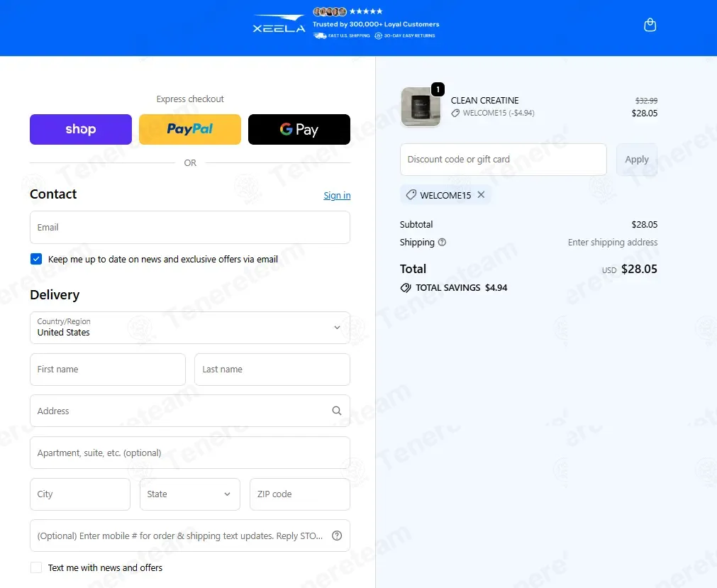
Task: Click the address search magnifier icon
Action: [337, 411]
